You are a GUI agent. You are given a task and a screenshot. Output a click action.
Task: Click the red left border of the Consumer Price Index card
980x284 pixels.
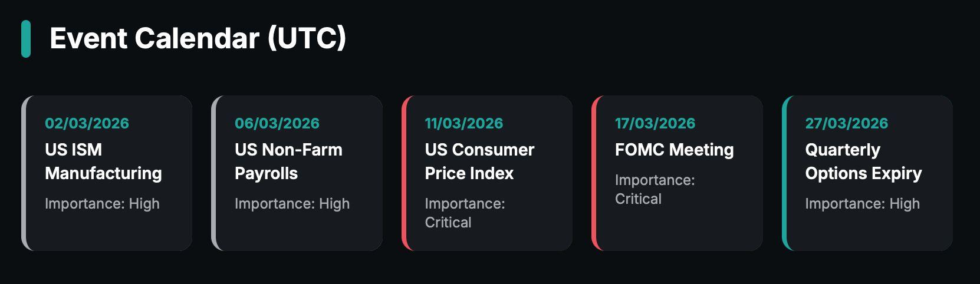click(x=405, y=173)
